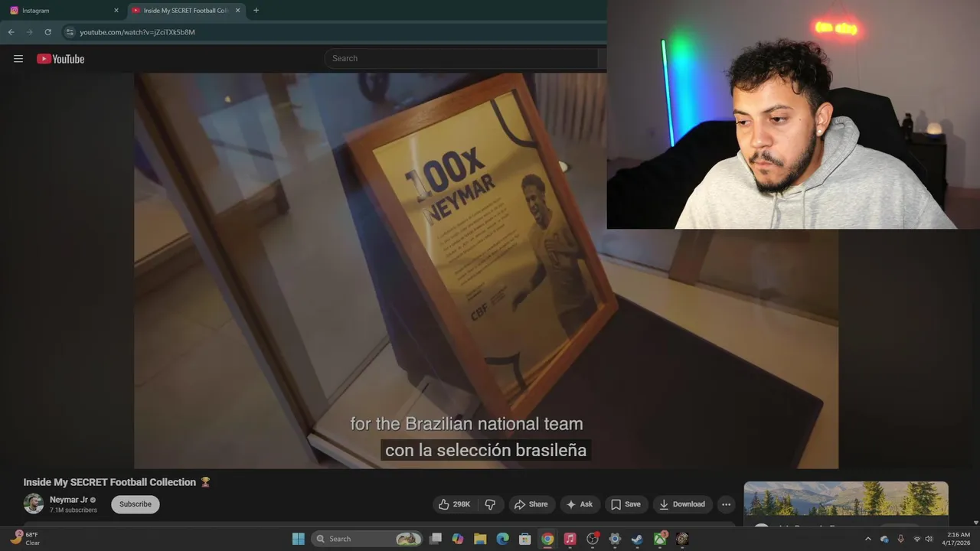Open Task View from the taskbar

[x=436, y=539]
